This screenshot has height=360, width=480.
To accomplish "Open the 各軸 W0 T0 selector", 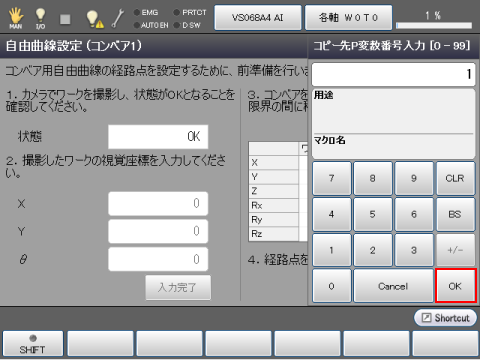I will click(348, 18).
